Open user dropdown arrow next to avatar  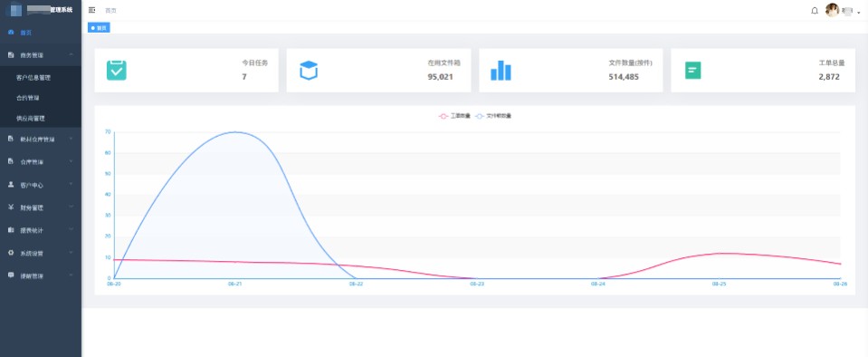click(859, 12)
